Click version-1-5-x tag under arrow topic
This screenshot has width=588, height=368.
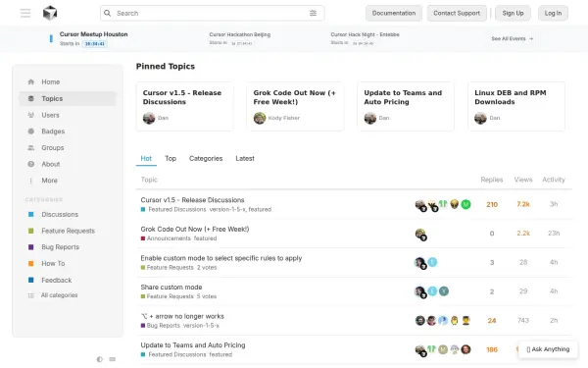201,326
